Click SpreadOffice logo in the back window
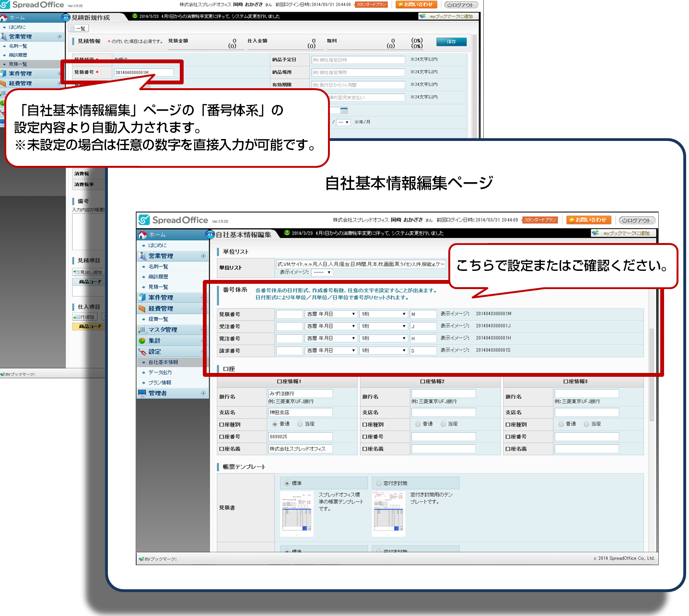The width and height of the screenshot is (689, 616). [x=32, y=5]
